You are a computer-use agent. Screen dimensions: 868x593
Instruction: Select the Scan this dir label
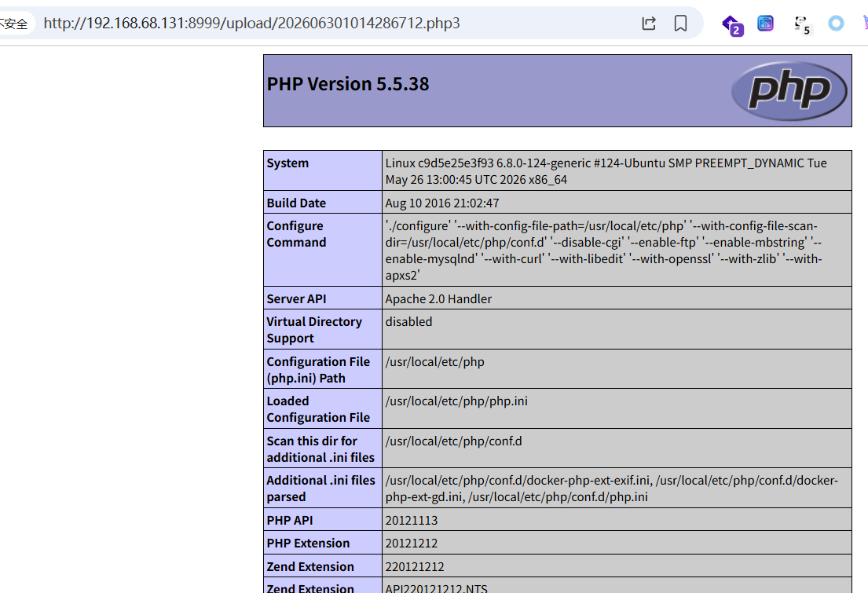[320, 449]
